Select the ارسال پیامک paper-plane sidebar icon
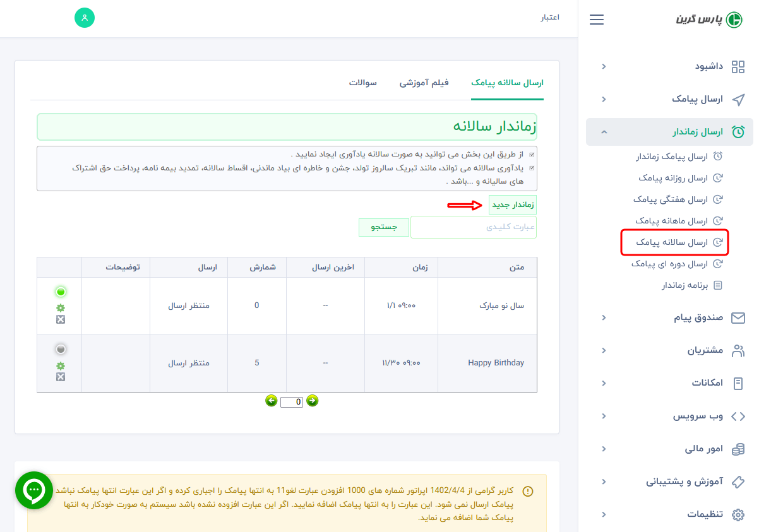Image resolution: width=759 pixels, height=532 pixels. 739,99
